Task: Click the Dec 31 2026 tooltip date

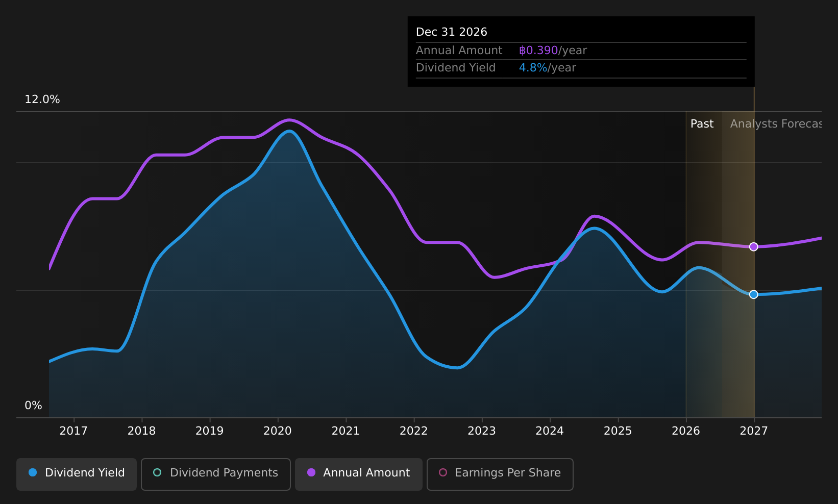Action: [452, 32]
